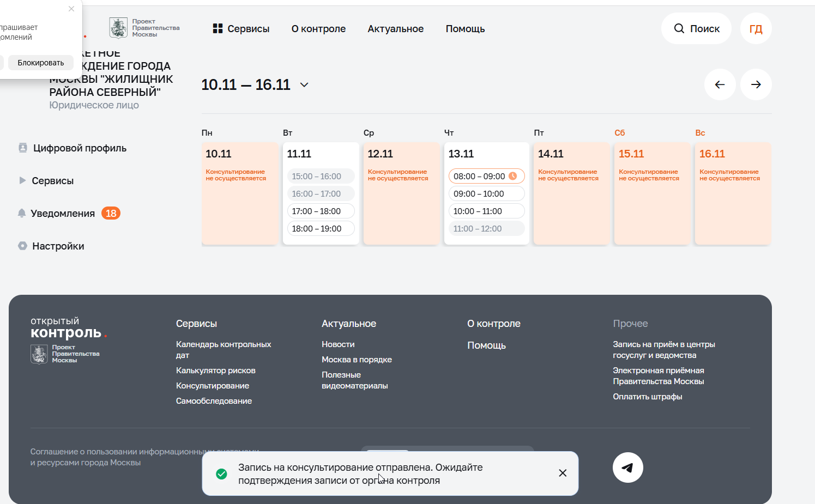The image size is (815, 504).
Task: Open Помощь in the top navigation
Action: (x=465, y=28)
